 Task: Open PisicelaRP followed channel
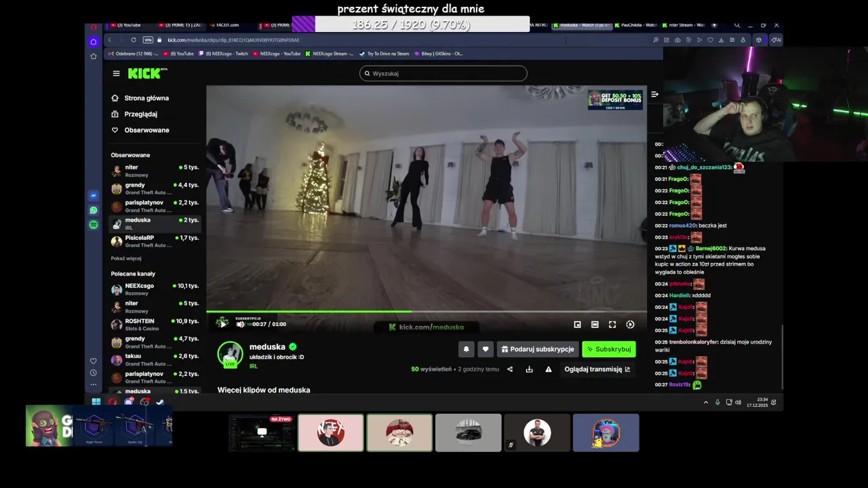[x=155, y=241]
